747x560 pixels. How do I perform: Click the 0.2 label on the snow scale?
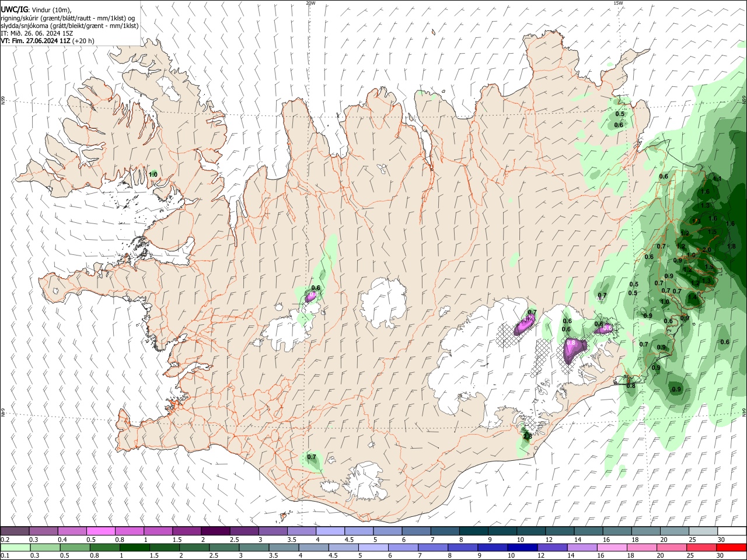(x=5, y=540)
